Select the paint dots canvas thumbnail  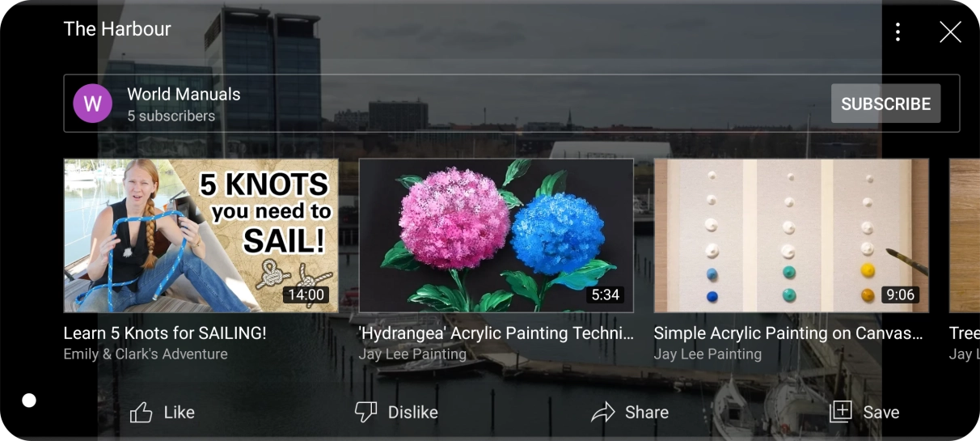click(x=791, y=235)
